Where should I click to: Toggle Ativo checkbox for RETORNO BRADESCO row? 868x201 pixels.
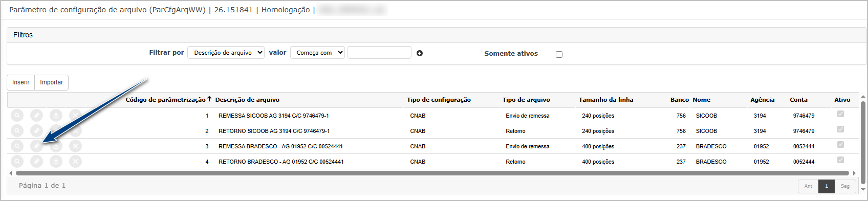coord(840,160)
